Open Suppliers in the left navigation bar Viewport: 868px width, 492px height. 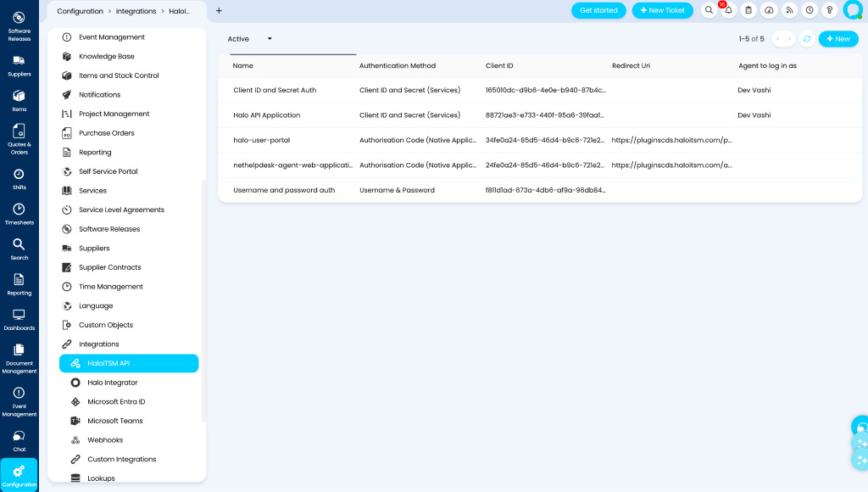click(x=19, y=66)
